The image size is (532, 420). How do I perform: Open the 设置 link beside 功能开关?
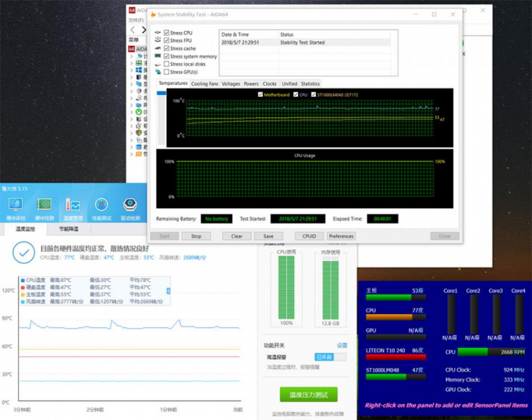(342, 346)
